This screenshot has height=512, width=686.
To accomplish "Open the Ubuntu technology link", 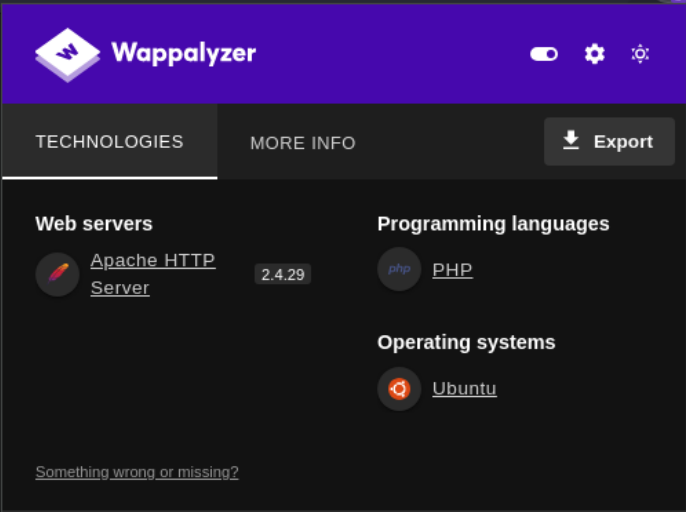I will [464, 389].
